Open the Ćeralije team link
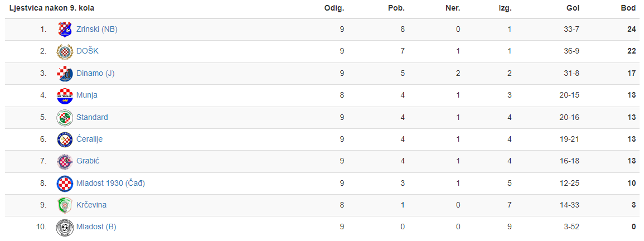 tap(90, 139)
